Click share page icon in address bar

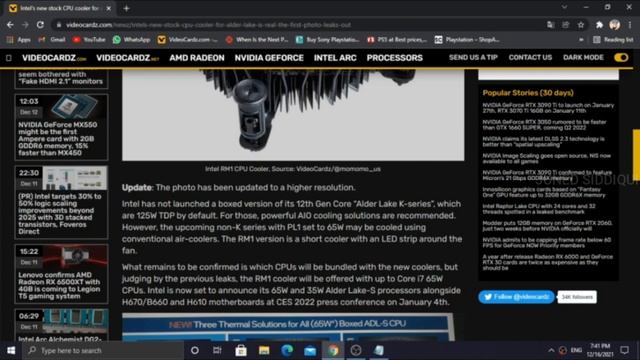coord(566,25)
